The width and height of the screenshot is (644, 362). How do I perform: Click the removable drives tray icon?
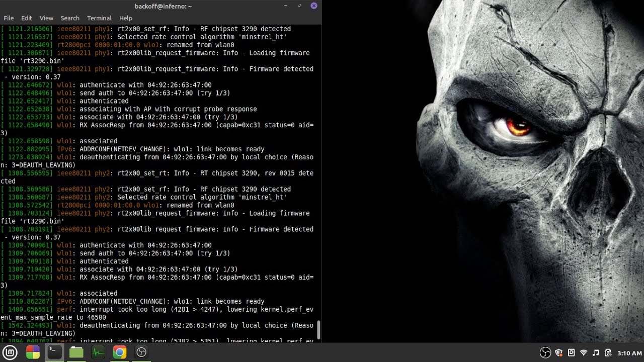pos(571,353)
